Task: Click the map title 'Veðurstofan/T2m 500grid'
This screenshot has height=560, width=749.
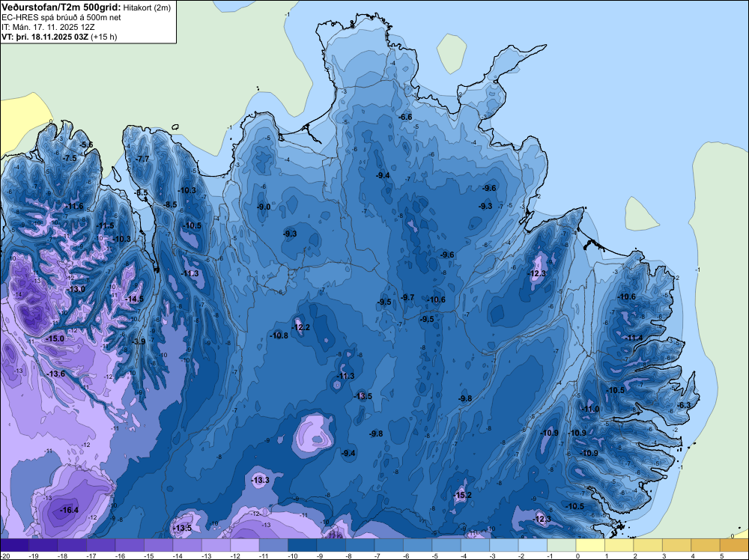Action: pyautogui.click(x=61, y=7)
